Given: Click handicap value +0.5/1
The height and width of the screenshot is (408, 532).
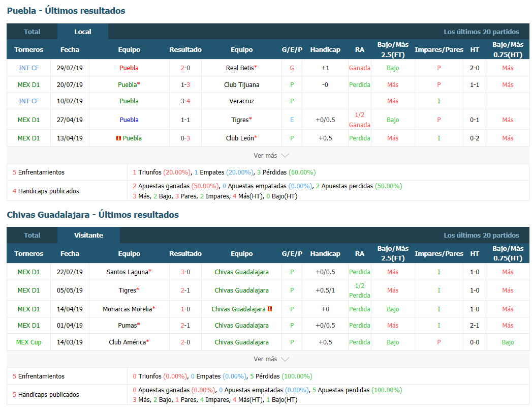Looking at the screenshot, I should 325,290.
